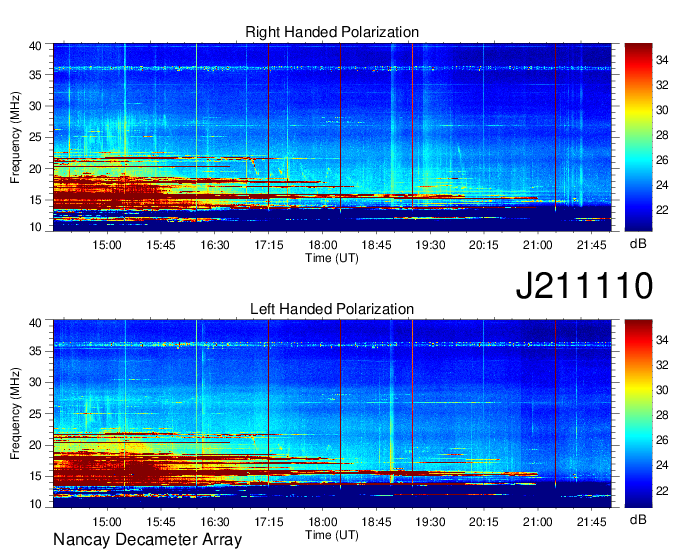
Task: Click the "Time (UT)" label under Left Handed plot
Action: click(x=332, y=535)
